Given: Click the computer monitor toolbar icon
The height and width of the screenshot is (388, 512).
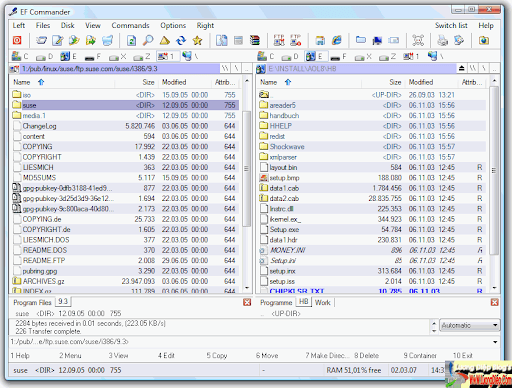Looking at the screenshot, I should pos(377,40).
